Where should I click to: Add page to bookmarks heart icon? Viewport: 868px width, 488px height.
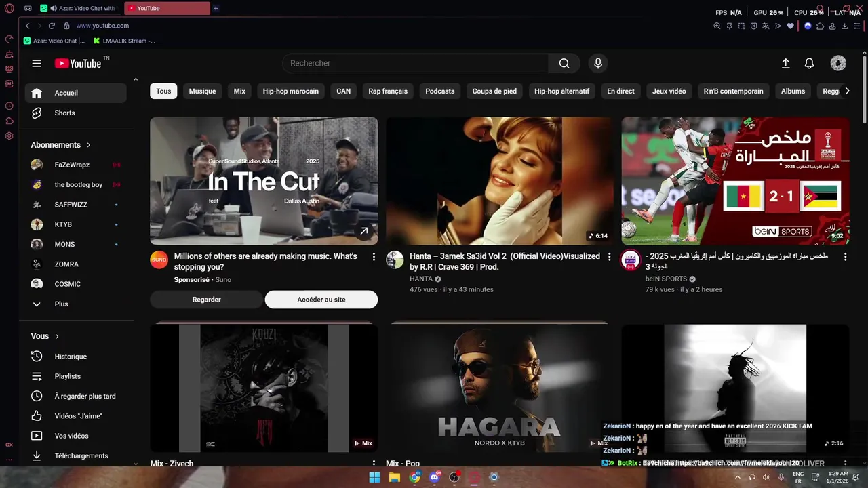pos(790,26)
